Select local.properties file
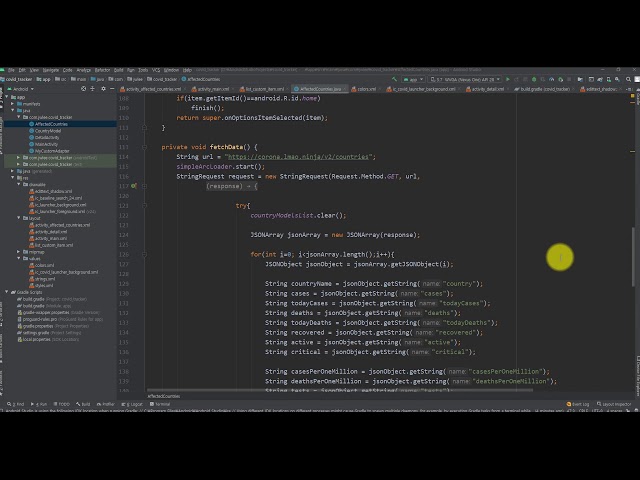The height and width of the screenshot is (480, 640). pyautogui.click(x=39, y=339)
